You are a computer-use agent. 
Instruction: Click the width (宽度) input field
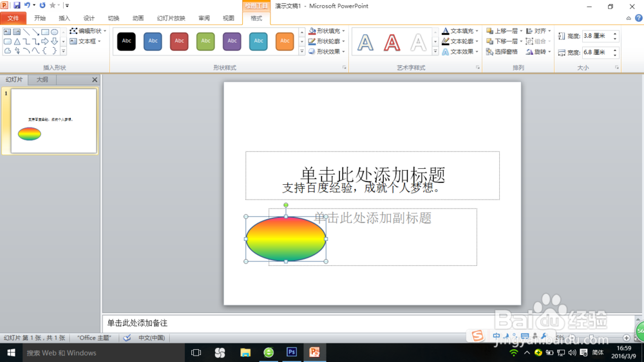pyautogui.click(x=597, y=52)
